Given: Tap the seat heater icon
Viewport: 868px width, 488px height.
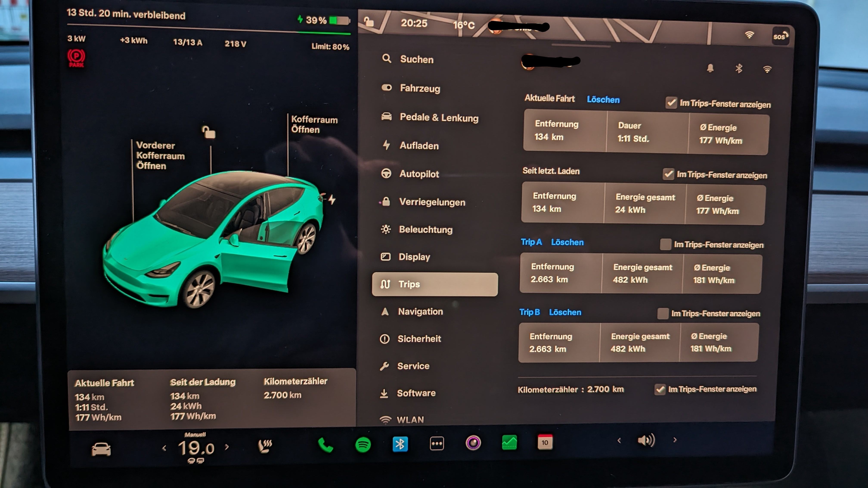Looking at the screenshot, I should (x=265, y=446).
